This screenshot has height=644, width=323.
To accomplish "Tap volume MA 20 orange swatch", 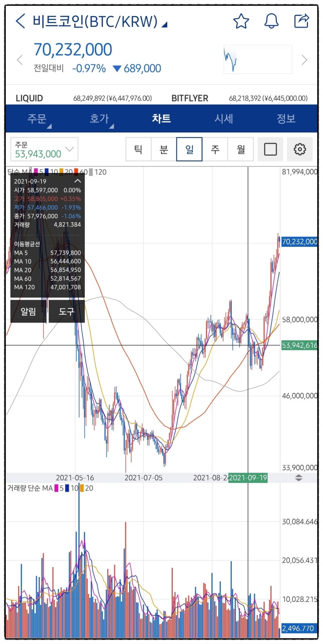I will coord(82,488).
